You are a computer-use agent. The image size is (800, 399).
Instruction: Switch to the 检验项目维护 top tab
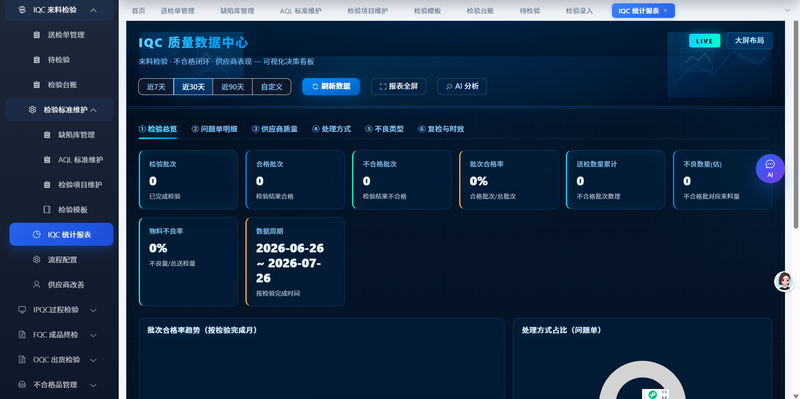[x=367, y=11]
